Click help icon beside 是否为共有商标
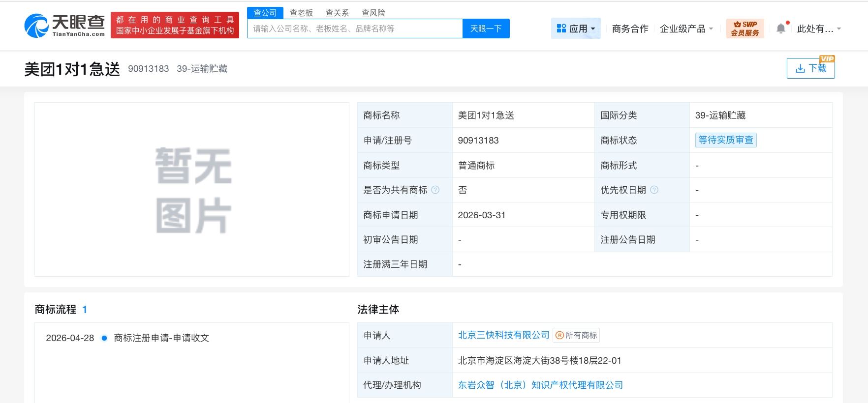This screenshot has width=868, height=403. pos(435,190)
